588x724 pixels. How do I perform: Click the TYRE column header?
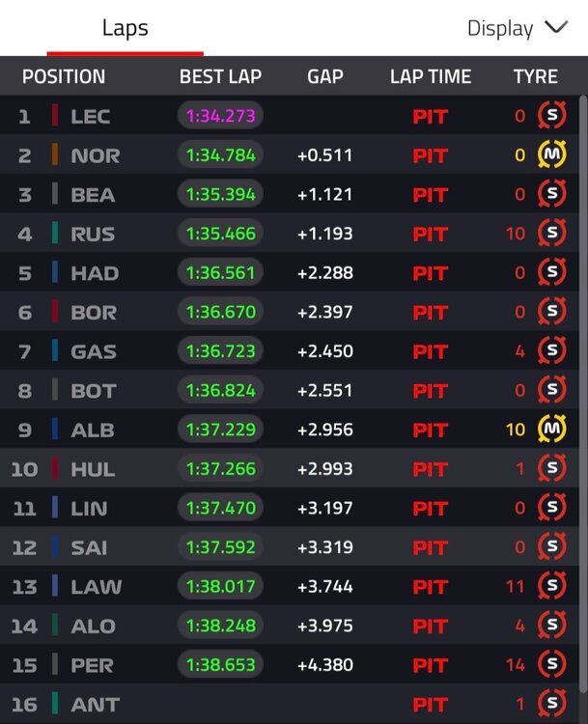click(535, 77)
